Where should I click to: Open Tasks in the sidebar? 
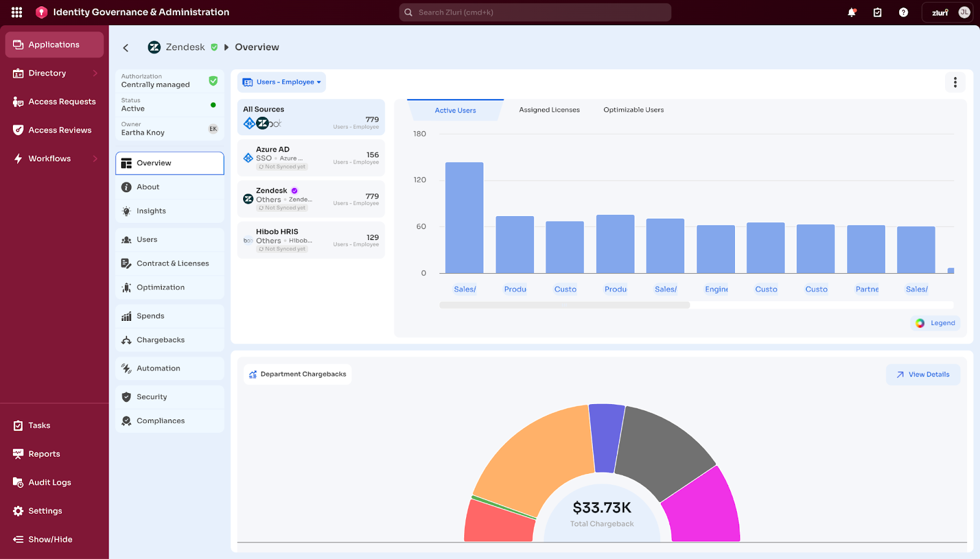tap(55, 426)
